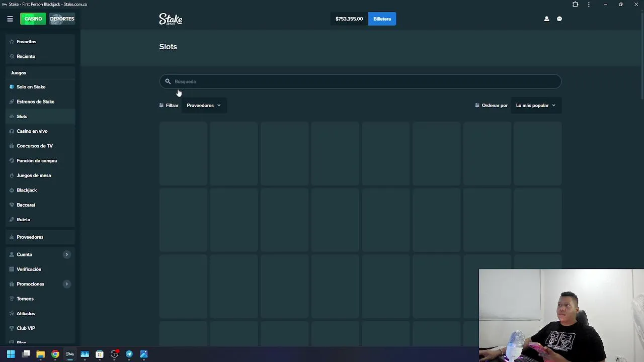This screenshot has width=644, height=362.
Task: Expand the Cuenta submenu arrow
Action: 66,255
